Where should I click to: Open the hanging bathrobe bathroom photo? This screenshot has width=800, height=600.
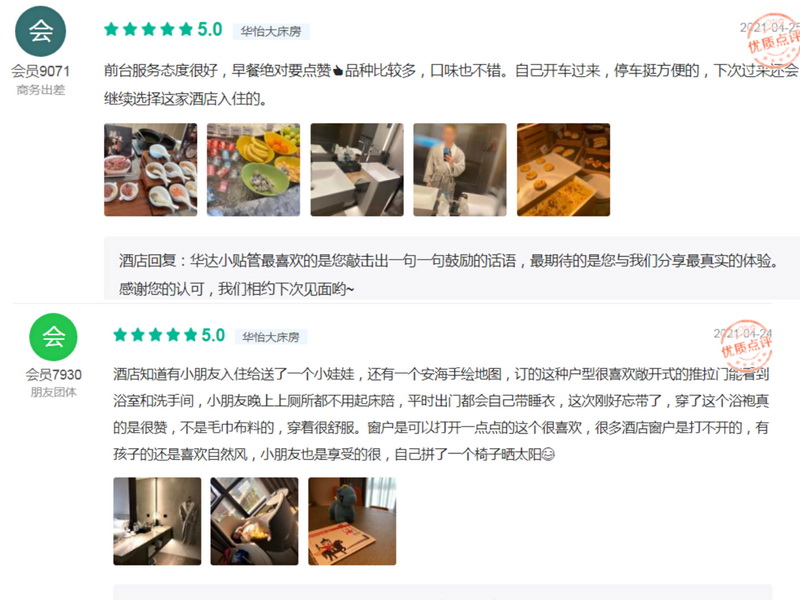click(x=157, y=521)
